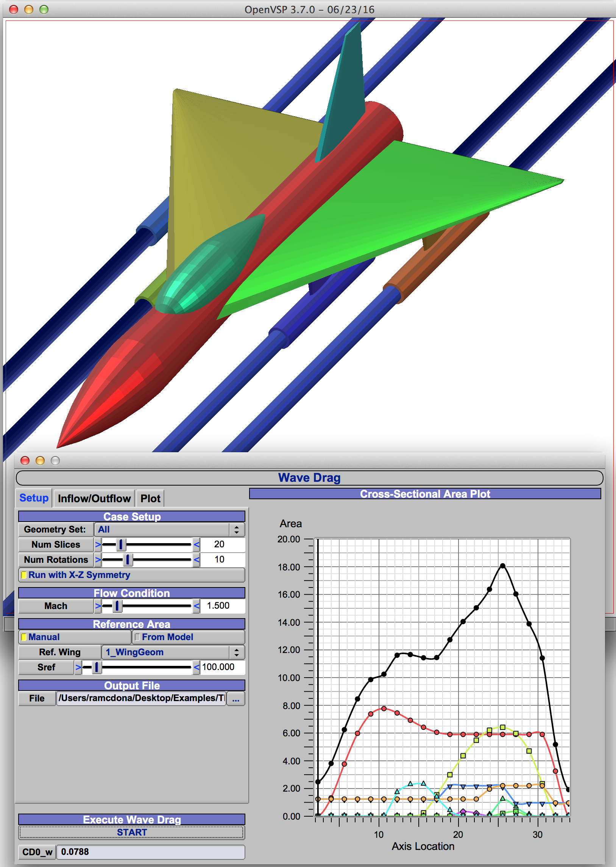Click the output file path field
This screenshot has width=616, height=867.
click(x=141, y=698)
